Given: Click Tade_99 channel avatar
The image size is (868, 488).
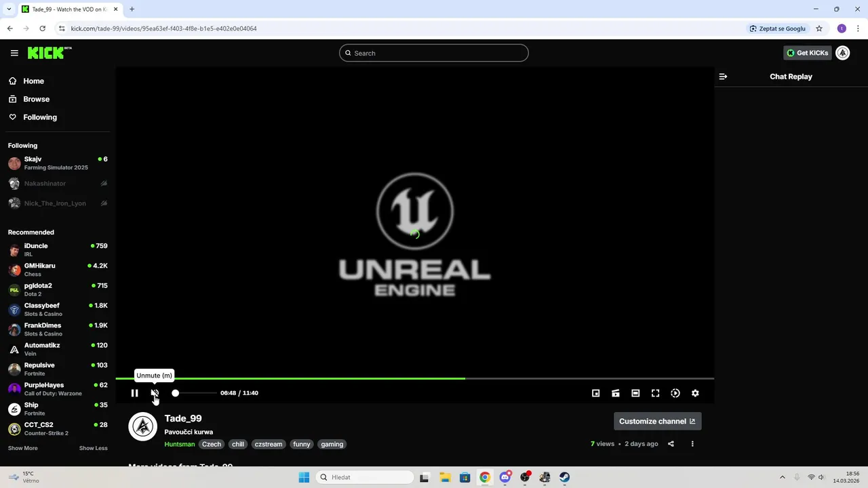Looking at the screenshot, I should point(142,426).
